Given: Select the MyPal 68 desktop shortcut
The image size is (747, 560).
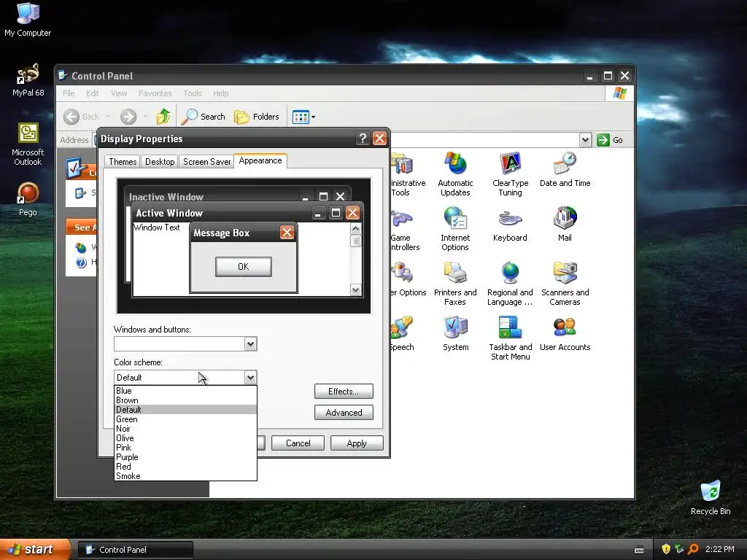Looking at the screenshot, I should pyautogui.click(x=28, y=80).
